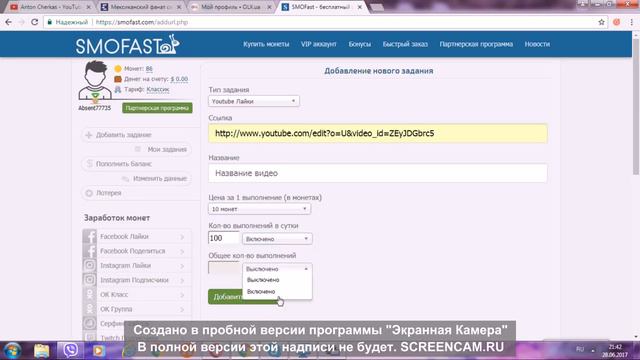Screen dimensions: 640x360
Task: Close the SMOFast browser tab
Action: point(360,7)
